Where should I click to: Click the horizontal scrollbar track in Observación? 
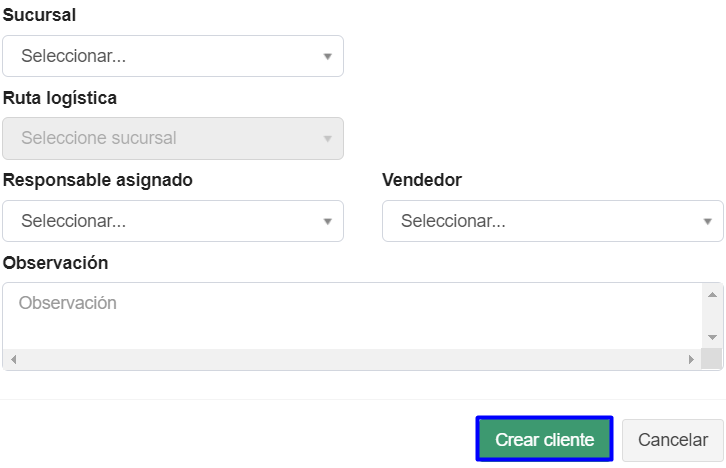point(350,359)
